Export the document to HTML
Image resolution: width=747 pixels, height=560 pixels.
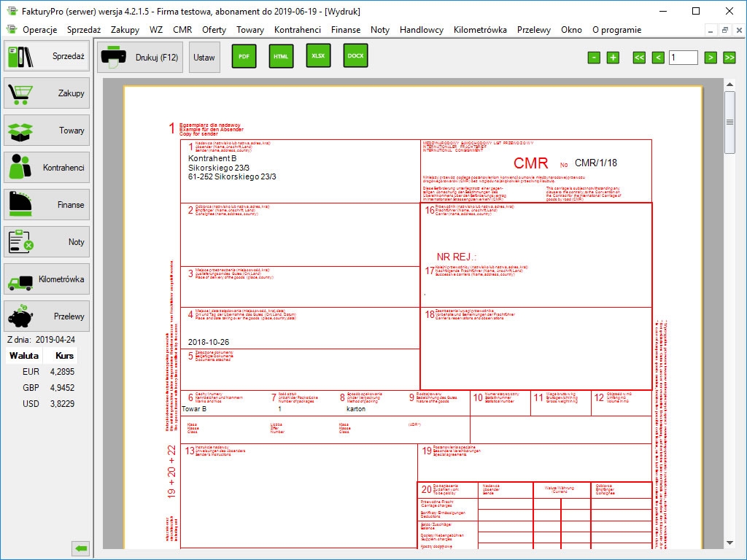tap(281, 56)
